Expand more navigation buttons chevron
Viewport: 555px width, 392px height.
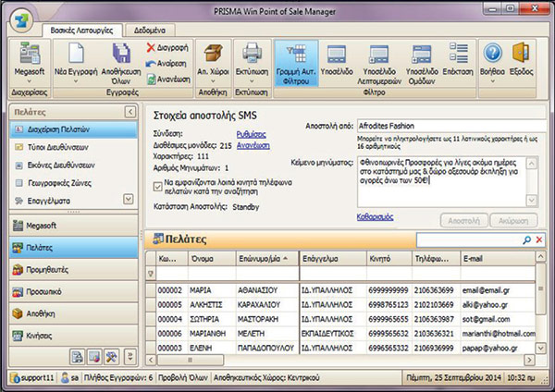pyautogui.click(x=130, y=357)
